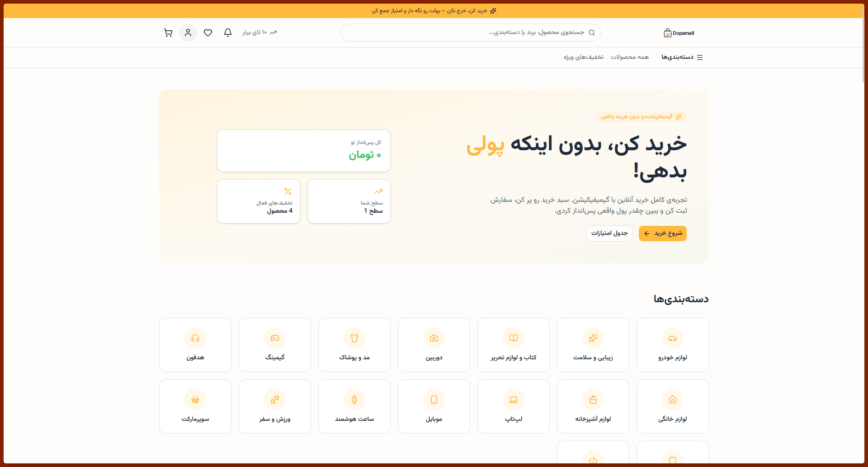Viewport: 868px width, 467px height.
Task: Click the percent icon on discounts card
Action: 288,191
